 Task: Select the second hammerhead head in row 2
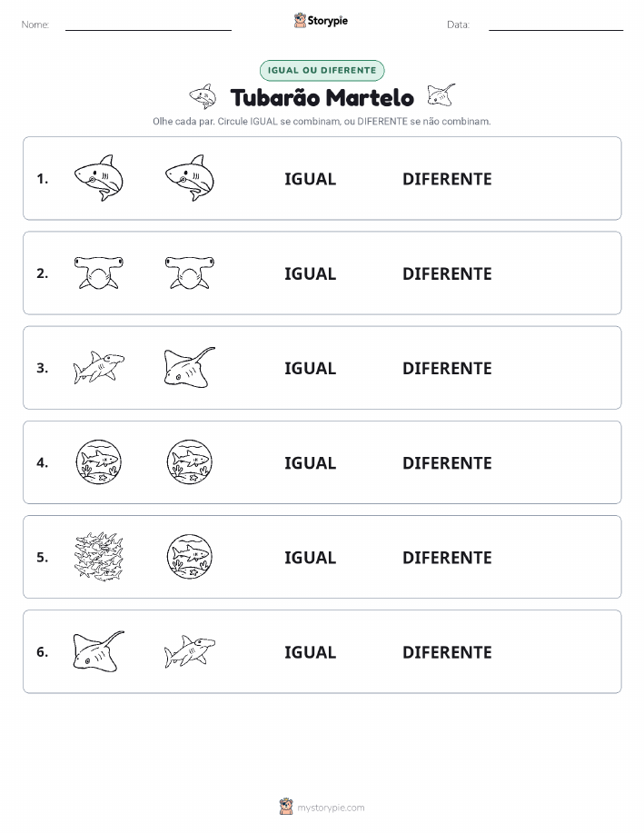190,273
